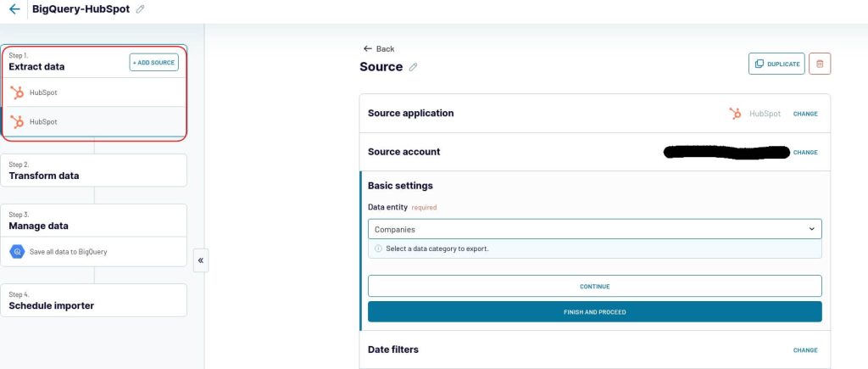Open Step 1 Extract data header
This screenshot has width=868, height=369.
click(x=36, y=63)
